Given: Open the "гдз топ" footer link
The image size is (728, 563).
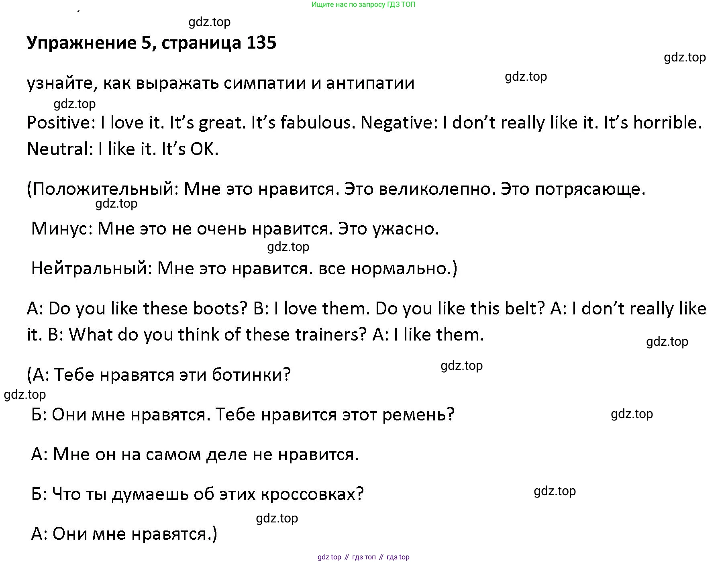Looking at the screenshot, I should tap(364, 557).
